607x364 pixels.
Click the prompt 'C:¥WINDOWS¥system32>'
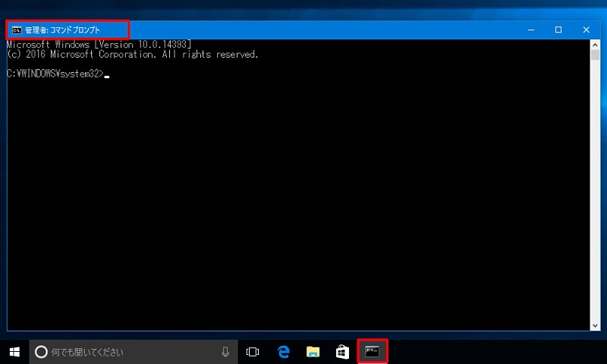coord(55,74)
